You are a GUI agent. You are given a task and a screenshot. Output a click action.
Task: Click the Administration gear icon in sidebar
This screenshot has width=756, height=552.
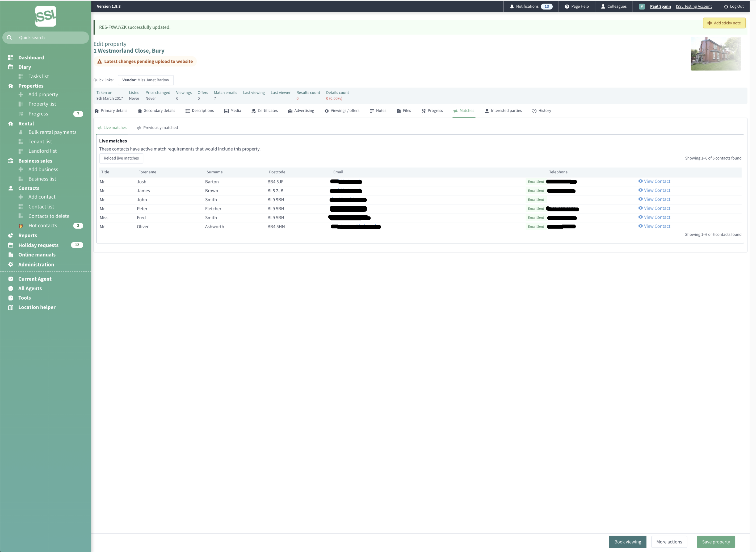tap(11, 265)
